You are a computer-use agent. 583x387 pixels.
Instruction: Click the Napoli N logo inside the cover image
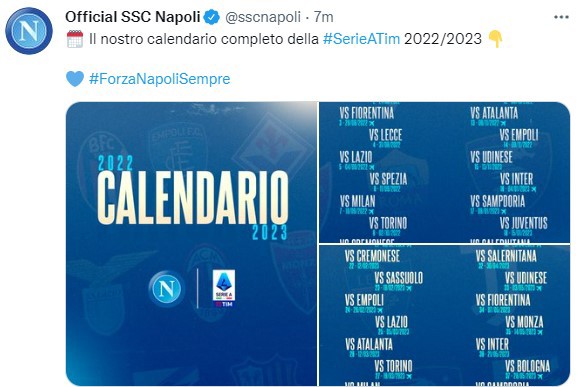click(x=166, y=288)
